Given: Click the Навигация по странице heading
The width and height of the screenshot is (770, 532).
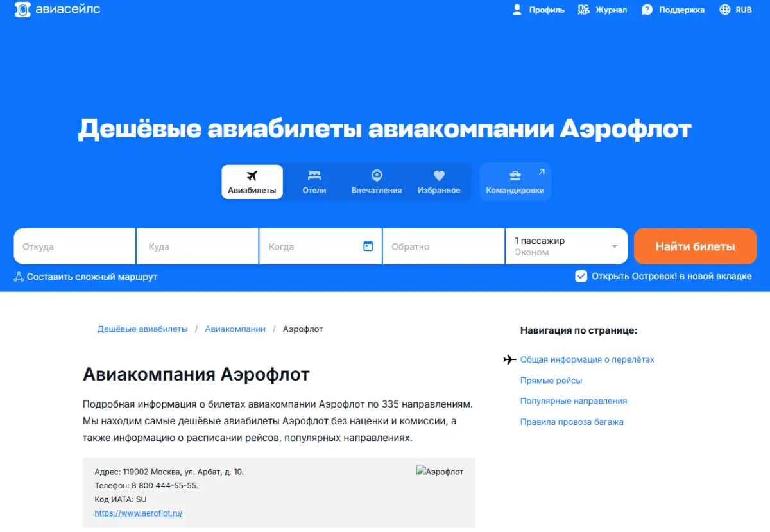Looking at the screenshot, I should pos(579,330).
